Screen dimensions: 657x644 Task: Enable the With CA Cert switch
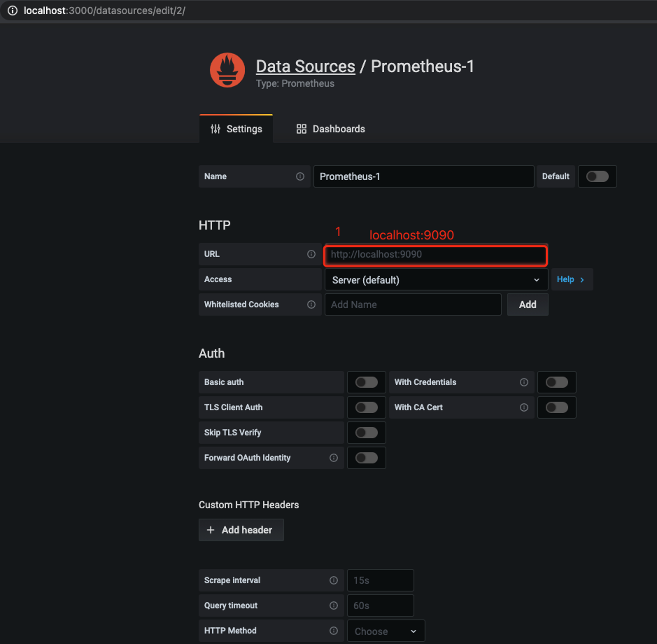(556, 407)
